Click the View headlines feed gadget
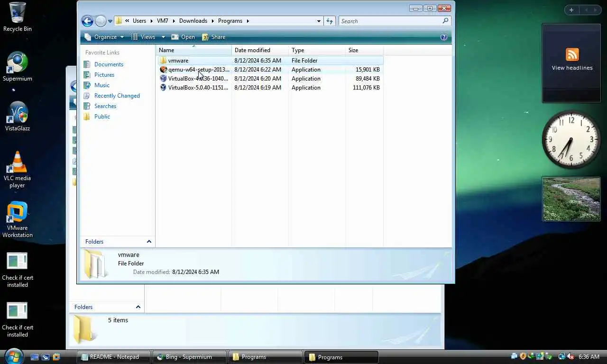607x364 pixels. [572, 63]
